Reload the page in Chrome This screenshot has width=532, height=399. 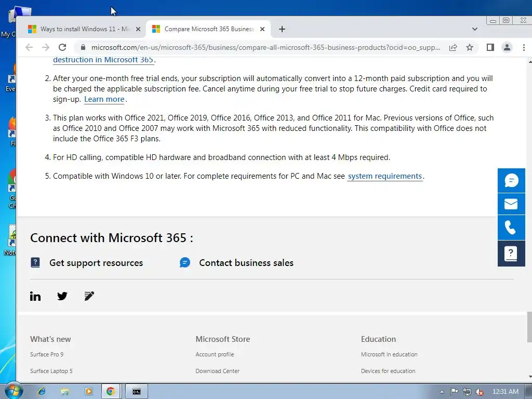62,47
